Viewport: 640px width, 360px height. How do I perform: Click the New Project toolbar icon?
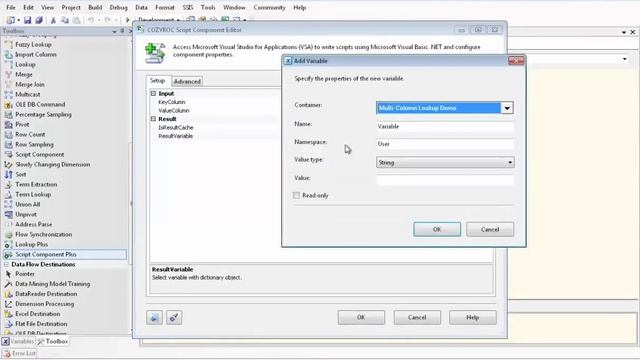click(x=11, y=20)
